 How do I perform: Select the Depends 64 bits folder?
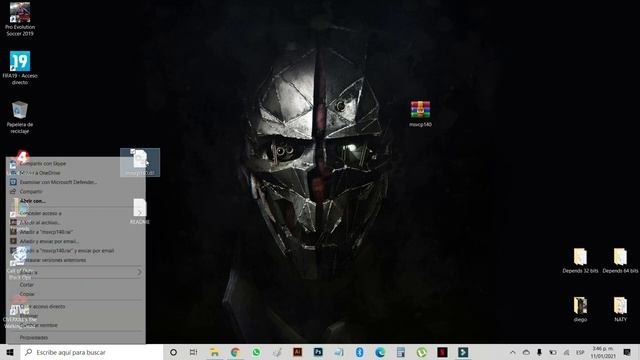point(620,261)
